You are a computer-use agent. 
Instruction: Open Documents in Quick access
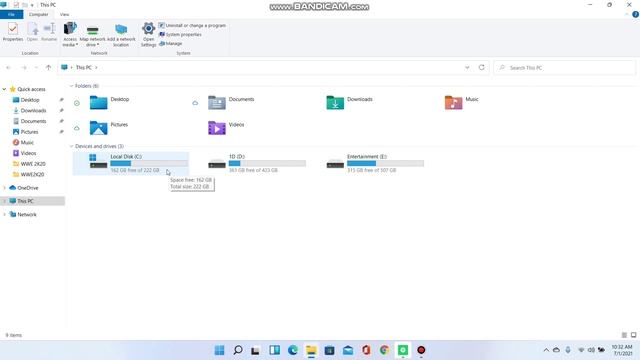coord(33,121)
